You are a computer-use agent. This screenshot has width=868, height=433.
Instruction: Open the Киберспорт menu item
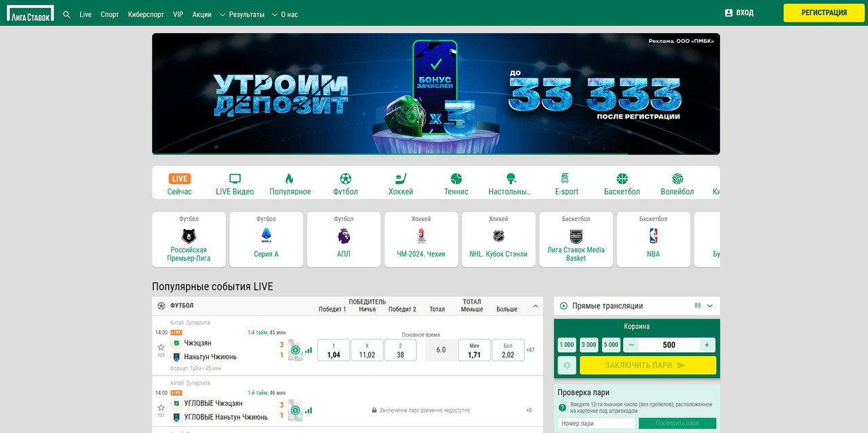click(x=146, y=14)
